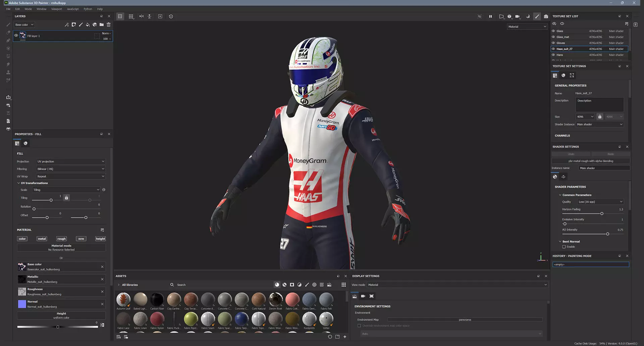Image resolution: width=644 pixels, height=346 pixels.
Task: Open the File menu
Action: 8,9
